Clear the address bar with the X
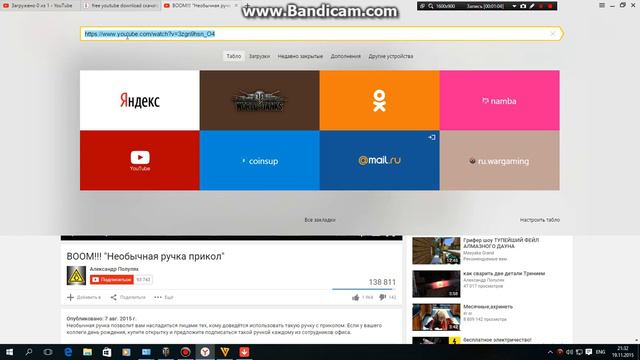 553,34
